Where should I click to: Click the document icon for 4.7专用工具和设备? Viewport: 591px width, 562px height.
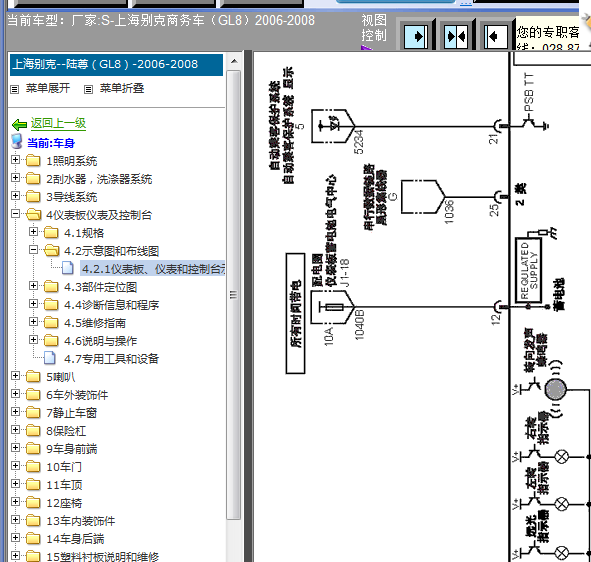[x=50, y=358]
